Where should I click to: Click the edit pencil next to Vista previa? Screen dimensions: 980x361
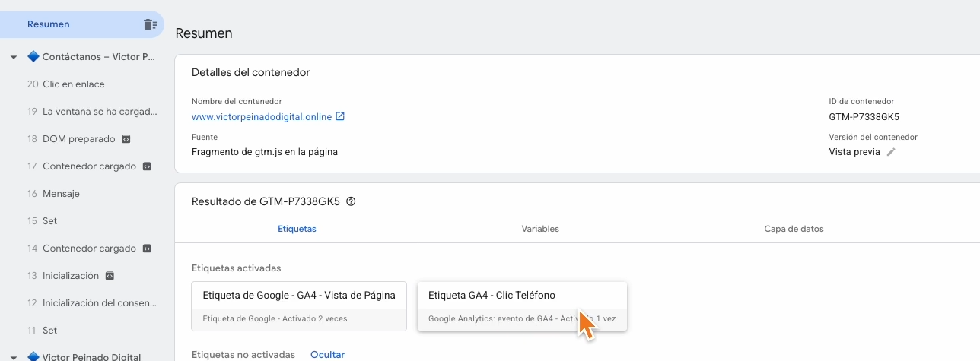[891, 152]
